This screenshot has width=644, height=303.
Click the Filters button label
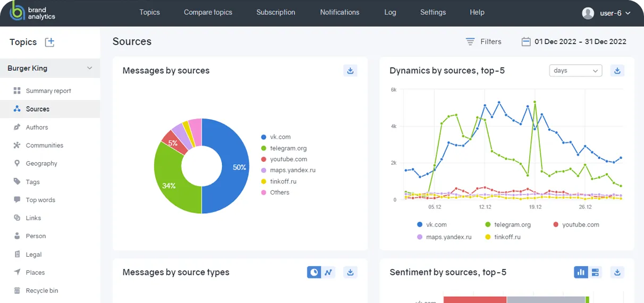[491, 41]
